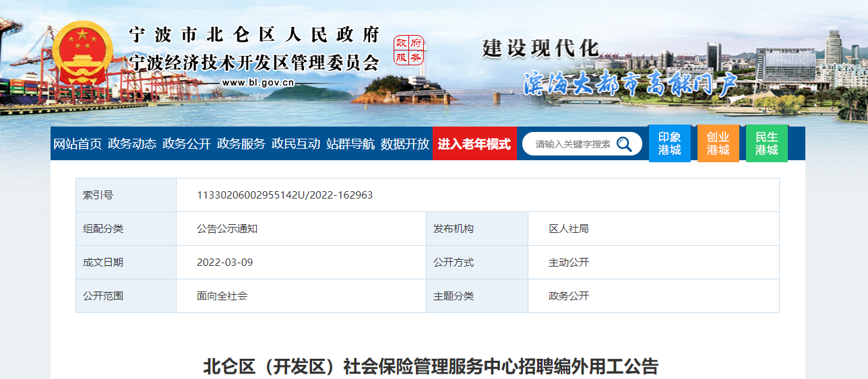This screenshot has width=868, height=379.
Task: Focus the keyword search input field
Action: click(x=573, y=144)
